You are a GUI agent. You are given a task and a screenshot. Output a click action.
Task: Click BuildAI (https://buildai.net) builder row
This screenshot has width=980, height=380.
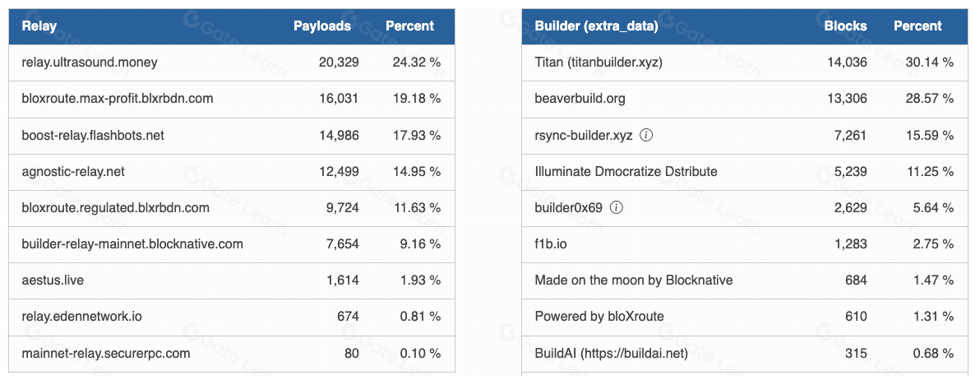[x=611, y=352]
